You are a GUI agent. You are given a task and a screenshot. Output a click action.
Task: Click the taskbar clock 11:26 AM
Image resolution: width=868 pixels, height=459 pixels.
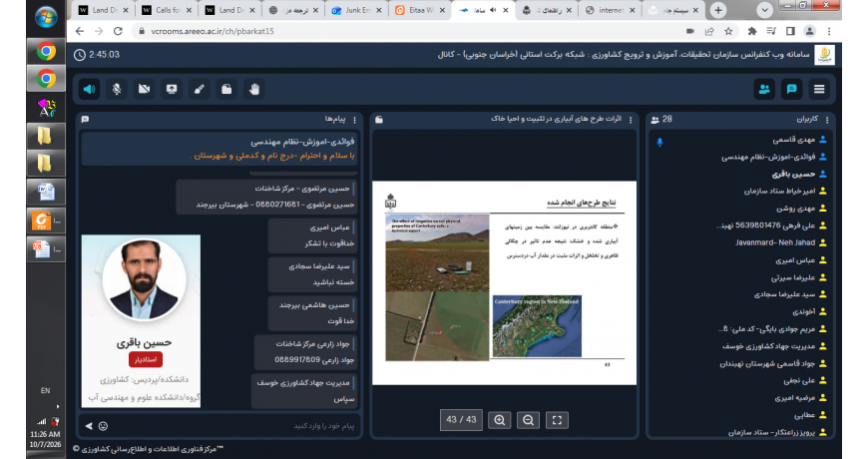click(45, 435)
